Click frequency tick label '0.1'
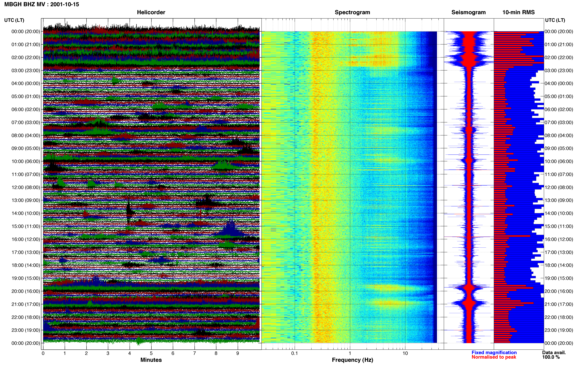 295,353
